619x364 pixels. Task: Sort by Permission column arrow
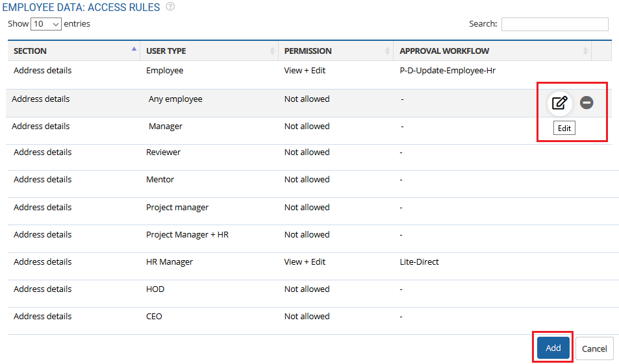click(x=388, y=51)
